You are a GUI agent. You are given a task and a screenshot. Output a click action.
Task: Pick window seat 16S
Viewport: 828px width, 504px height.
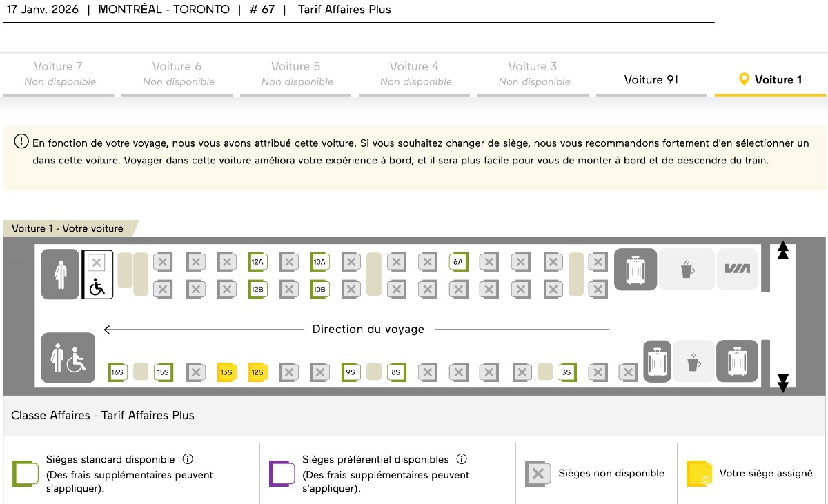(x=117, y=372)
